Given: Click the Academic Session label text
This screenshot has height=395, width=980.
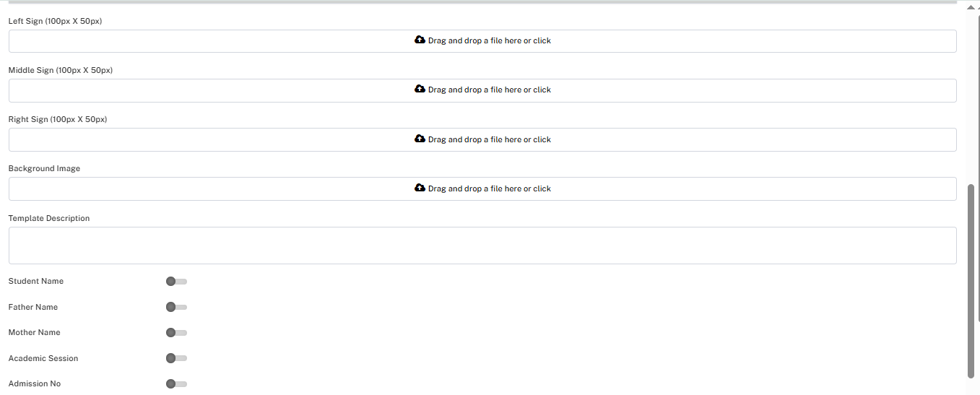Looking at the screenshot, I should click(43, 358).
